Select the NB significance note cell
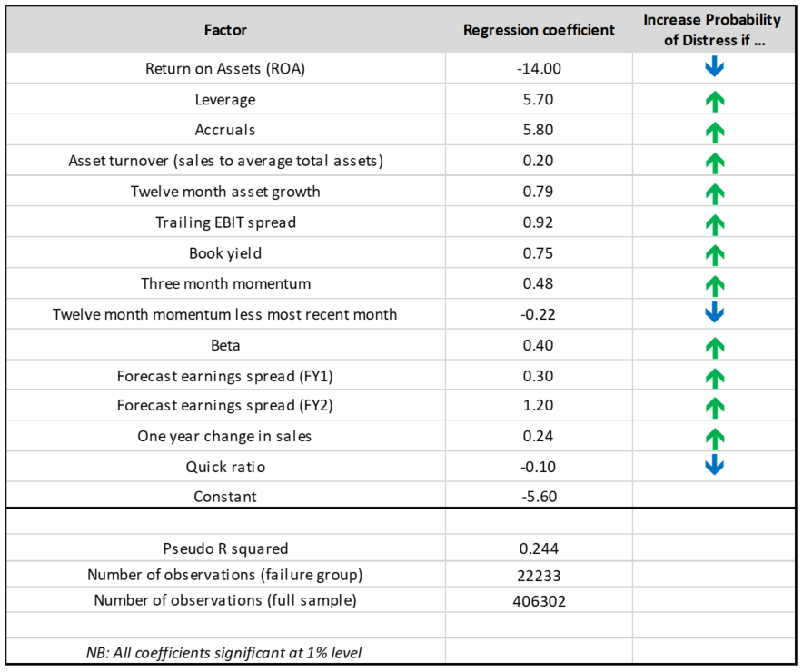 (225, 651)
